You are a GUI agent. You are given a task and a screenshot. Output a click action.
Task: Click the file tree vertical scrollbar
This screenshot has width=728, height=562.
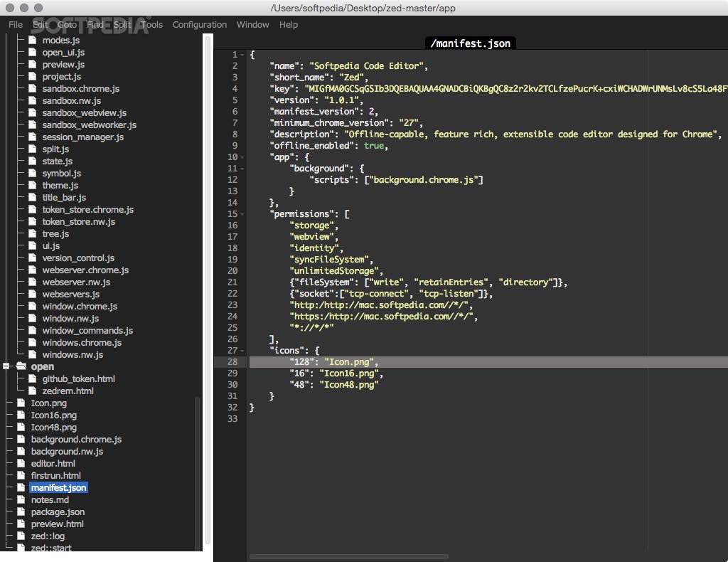(x=198, y=474)
